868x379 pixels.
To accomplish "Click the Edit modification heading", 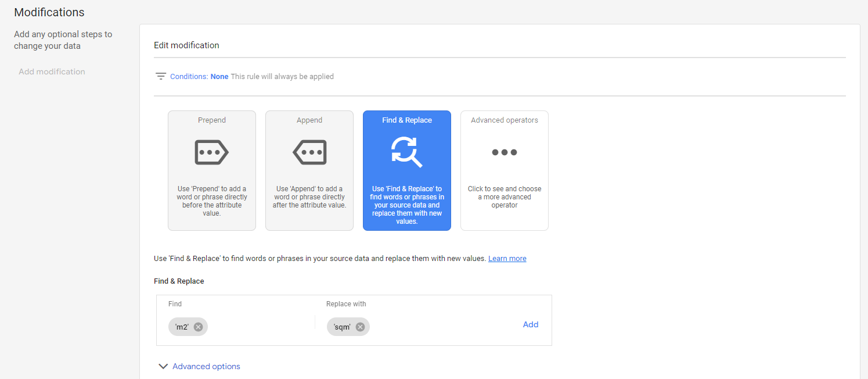I will point(186,45).
